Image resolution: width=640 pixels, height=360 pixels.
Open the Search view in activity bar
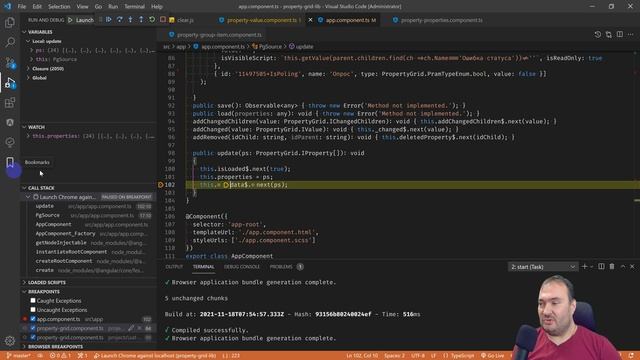pos(10,42)
